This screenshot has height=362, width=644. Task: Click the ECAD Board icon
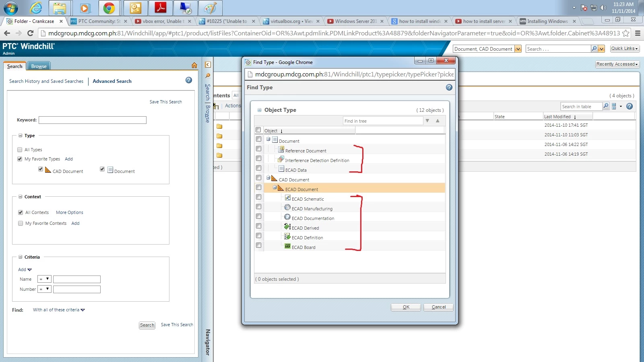(287, 246)
